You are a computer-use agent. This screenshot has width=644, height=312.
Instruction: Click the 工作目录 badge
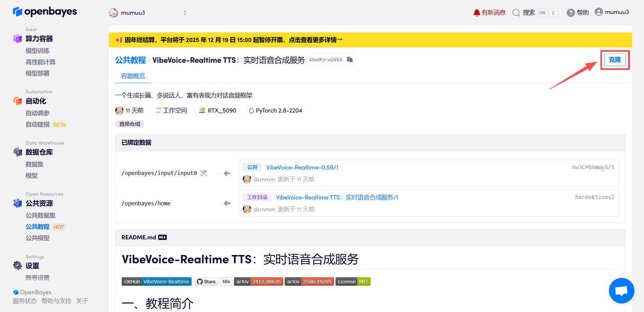coord(257,197)
